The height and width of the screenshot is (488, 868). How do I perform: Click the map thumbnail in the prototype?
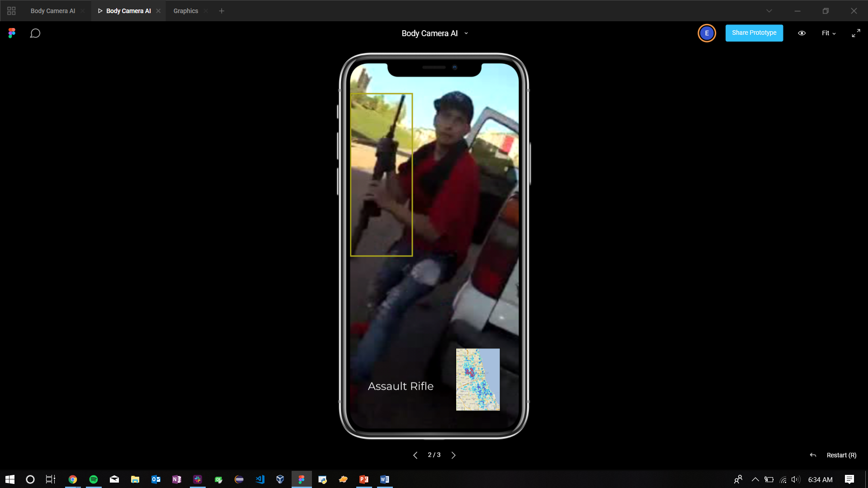point(478,379)
